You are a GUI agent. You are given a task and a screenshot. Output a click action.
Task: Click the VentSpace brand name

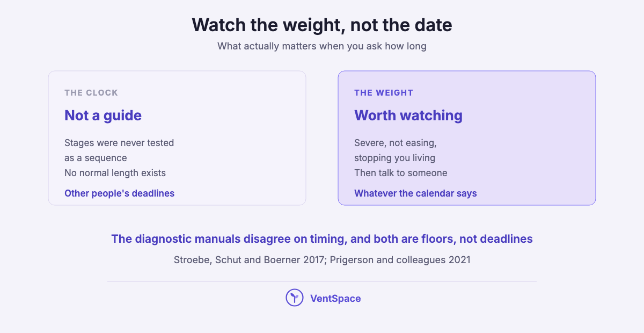[x=335, y=298]
